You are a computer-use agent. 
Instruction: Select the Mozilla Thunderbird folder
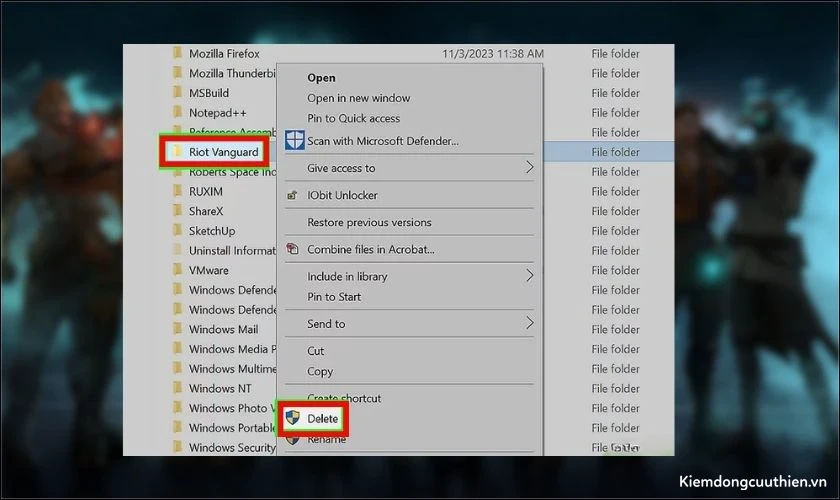click(232, 73)
